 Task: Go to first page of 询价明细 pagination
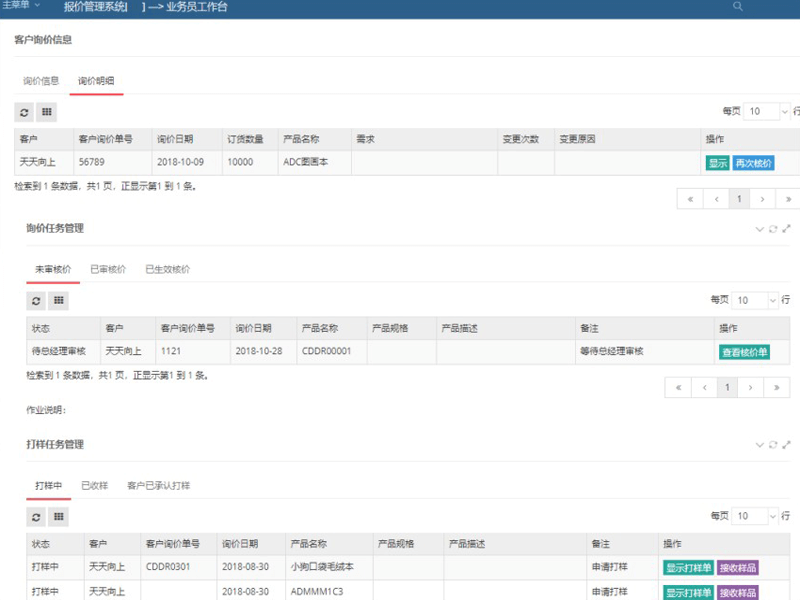coord(690,199)
